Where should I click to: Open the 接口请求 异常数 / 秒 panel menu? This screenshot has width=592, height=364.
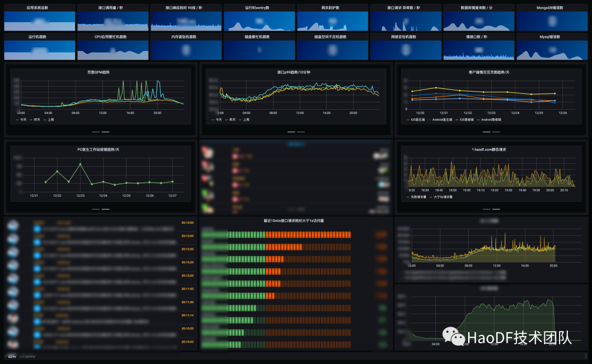(x=403, y=8)
